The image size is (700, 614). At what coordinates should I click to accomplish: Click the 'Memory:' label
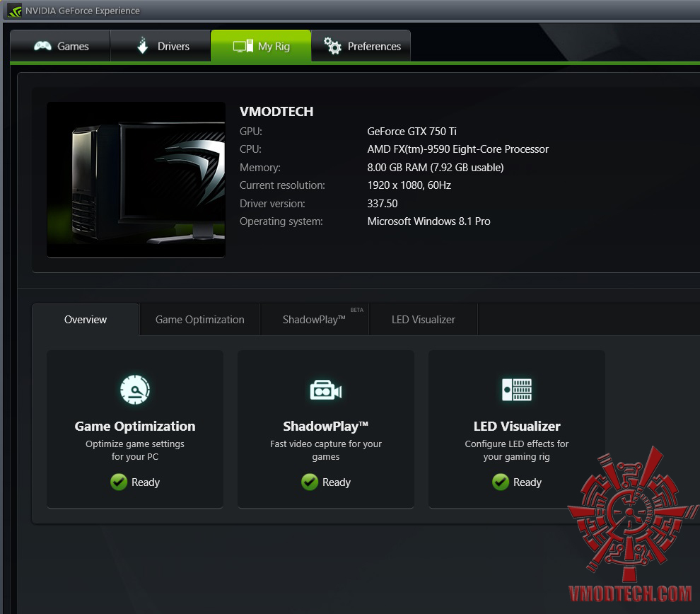click(260, 168)
